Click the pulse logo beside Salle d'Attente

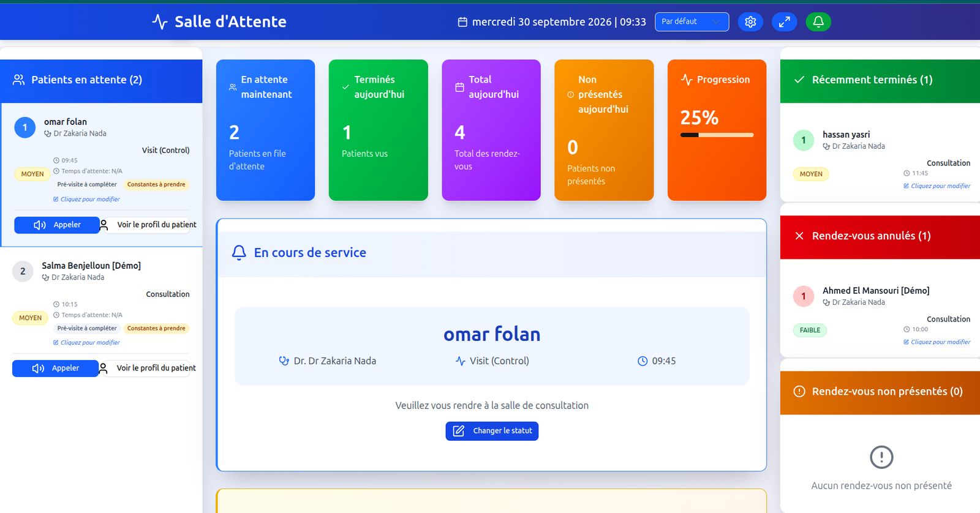160,22
